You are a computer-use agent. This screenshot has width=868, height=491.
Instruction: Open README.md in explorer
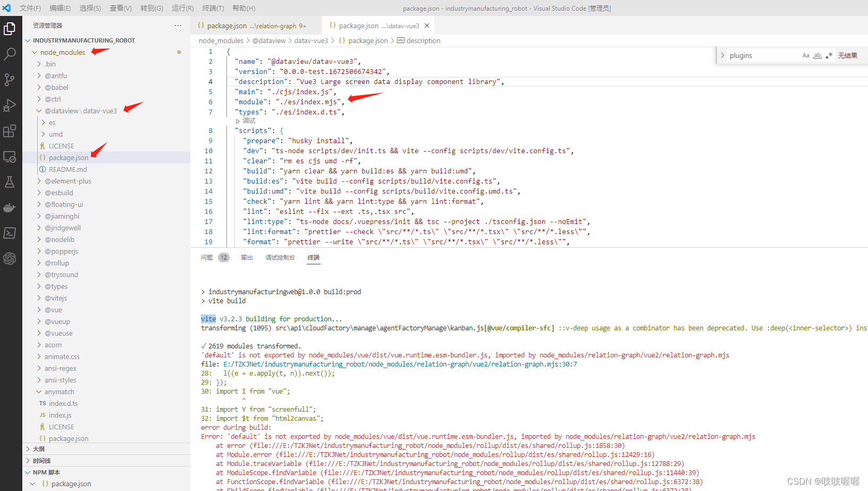point(68,169)
